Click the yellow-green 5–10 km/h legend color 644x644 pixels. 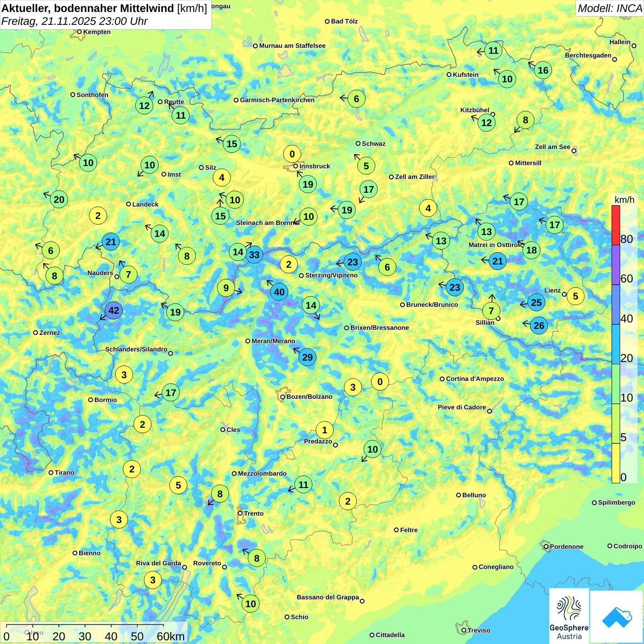[615, 424]
